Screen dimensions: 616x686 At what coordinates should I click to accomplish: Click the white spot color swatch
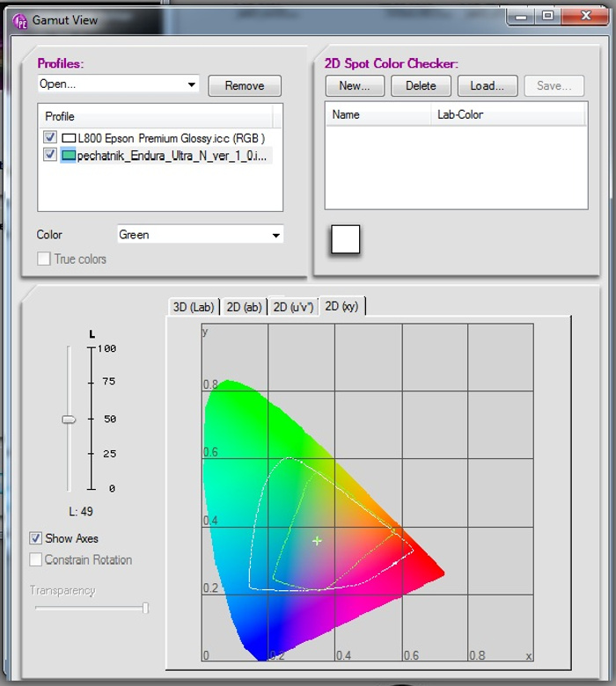coord(345,239)
